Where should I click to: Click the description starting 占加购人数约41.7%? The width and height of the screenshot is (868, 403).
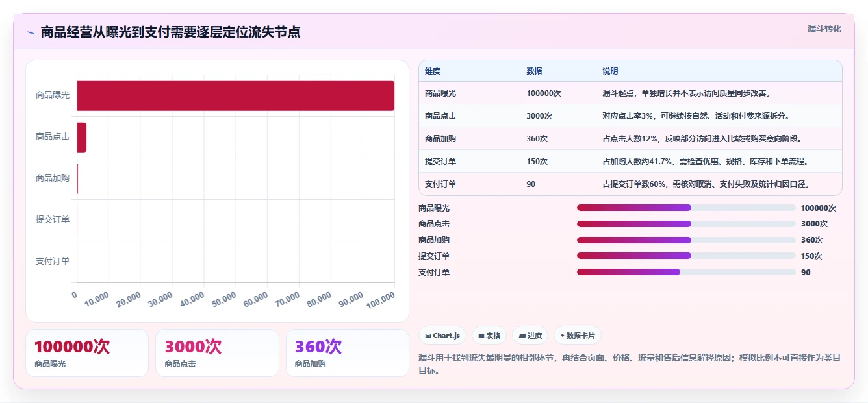[706, 162]
